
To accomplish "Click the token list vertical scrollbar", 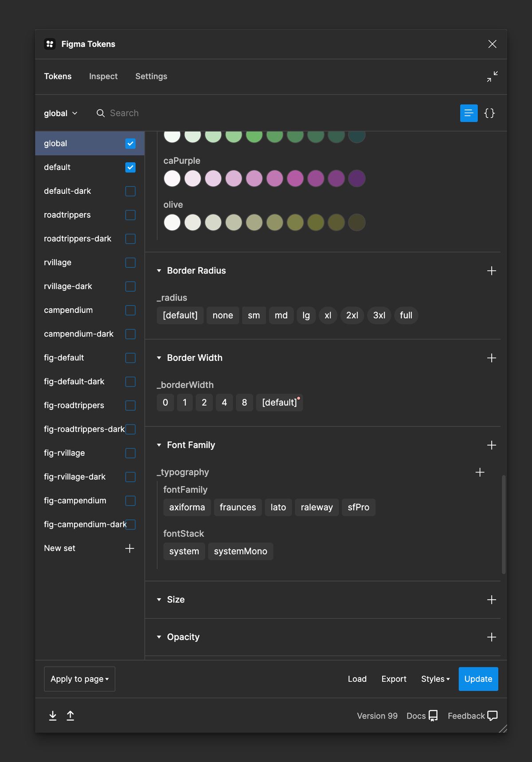I will [504, 524].
